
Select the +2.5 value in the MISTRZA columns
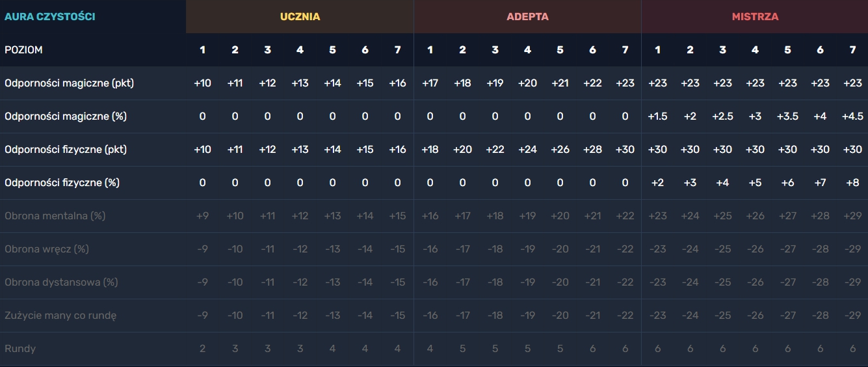click(x=722, y=116)
